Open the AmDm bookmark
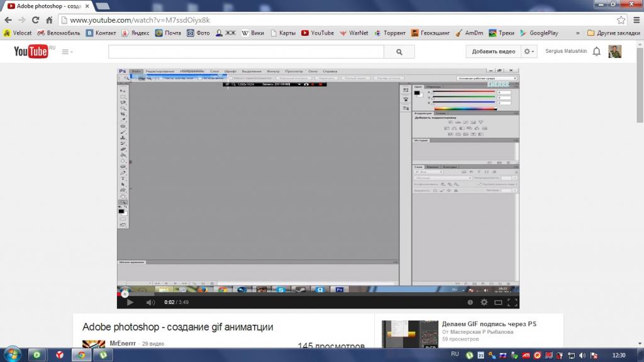This screenshot has height=362, width=644. click(x=469, y=33)
